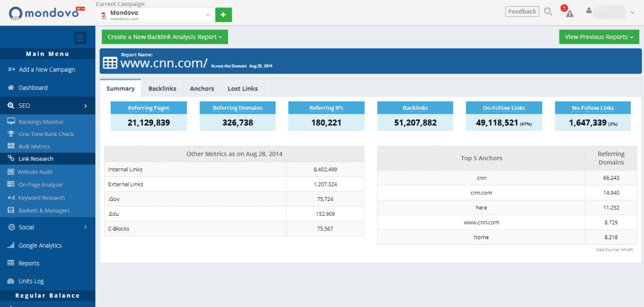Image resolution: width=644 pixels, height=307 pixels.
Task: Click the 'cnn.com' anchor row
Action: [x=507, y=192]
